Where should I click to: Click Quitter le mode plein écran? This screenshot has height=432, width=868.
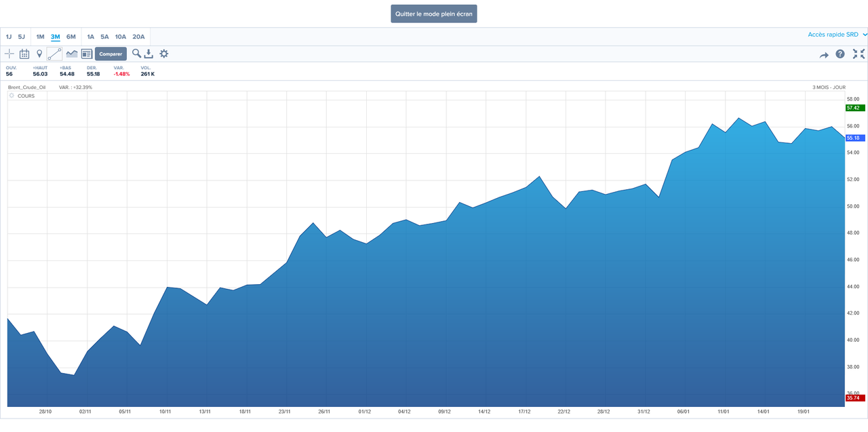434,14
